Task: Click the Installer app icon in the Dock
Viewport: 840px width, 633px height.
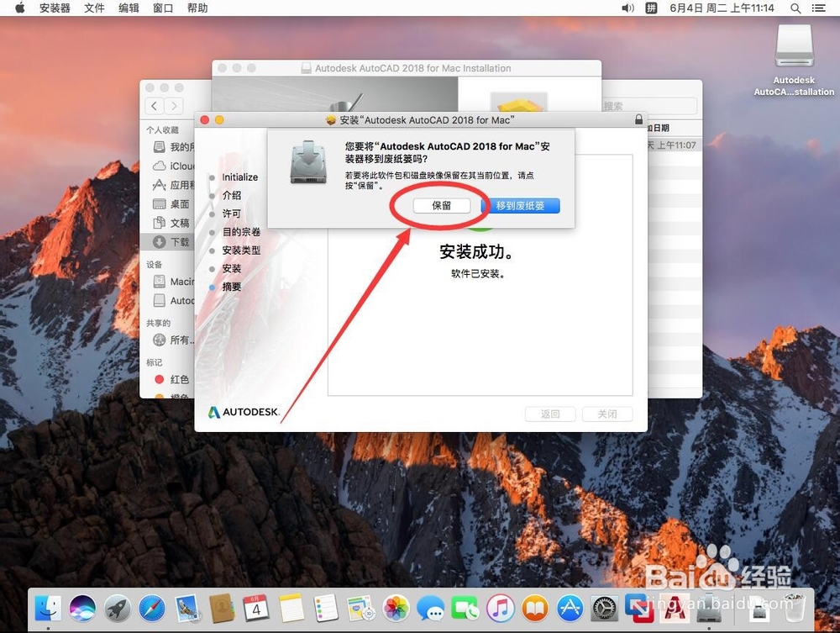Action: [709, 609]
